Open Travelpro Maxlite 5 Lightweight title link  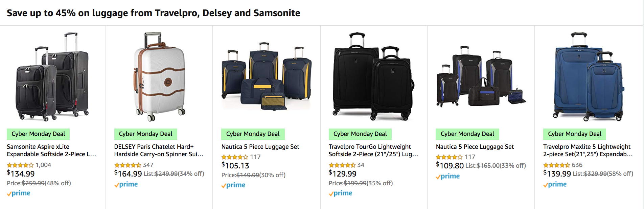click(588, 150)
